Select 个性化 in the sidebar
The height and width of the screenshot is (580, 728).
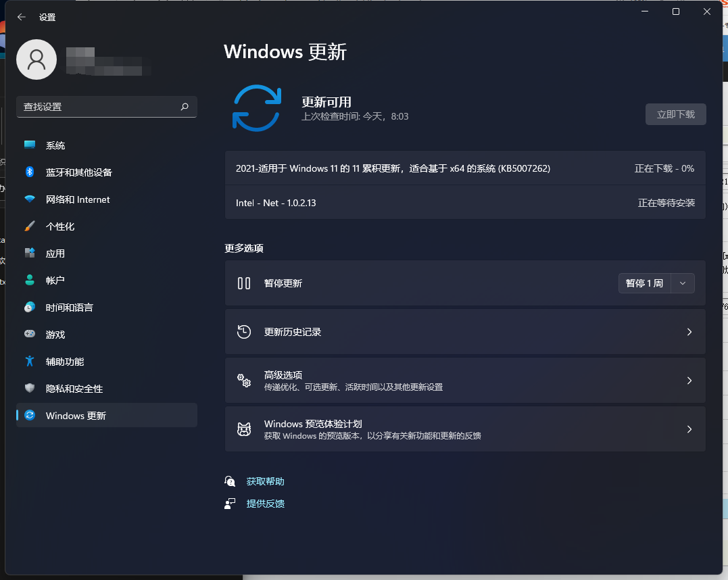point(107,226)
